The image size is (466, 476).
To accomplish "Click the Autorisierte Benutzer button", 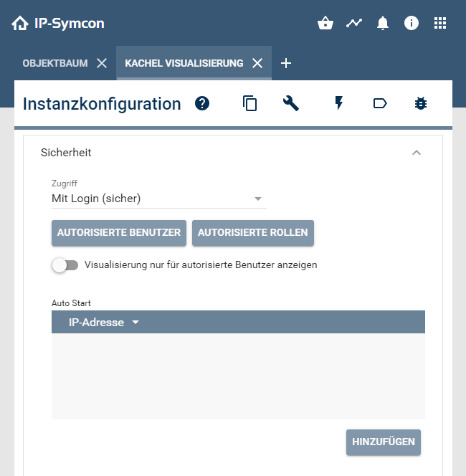I will click(119, 232).
